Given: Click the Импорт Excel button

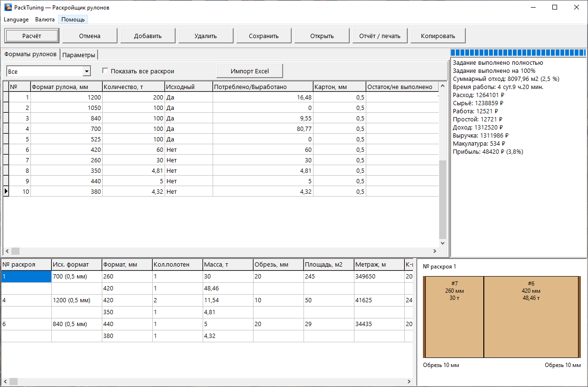Looking at the screenshot, I should tap(250, 71).
